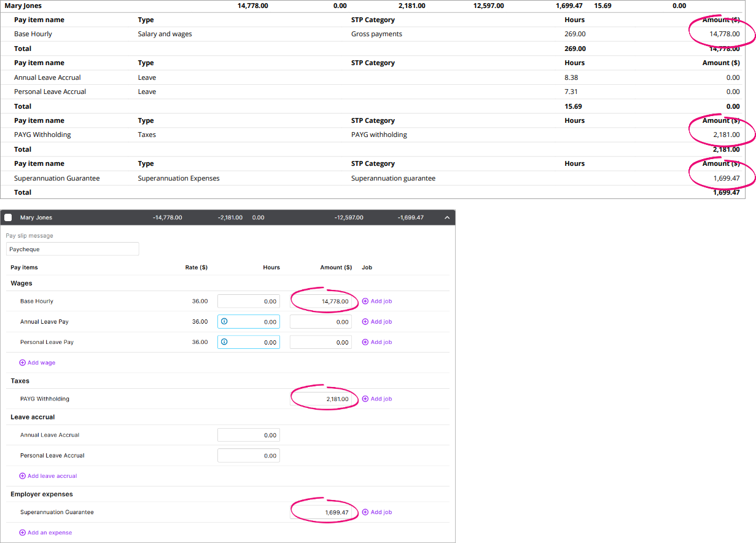Screen dimensions: 756x543
Task: Click the PAYG Withholding amount field
Action: [321, 399]
